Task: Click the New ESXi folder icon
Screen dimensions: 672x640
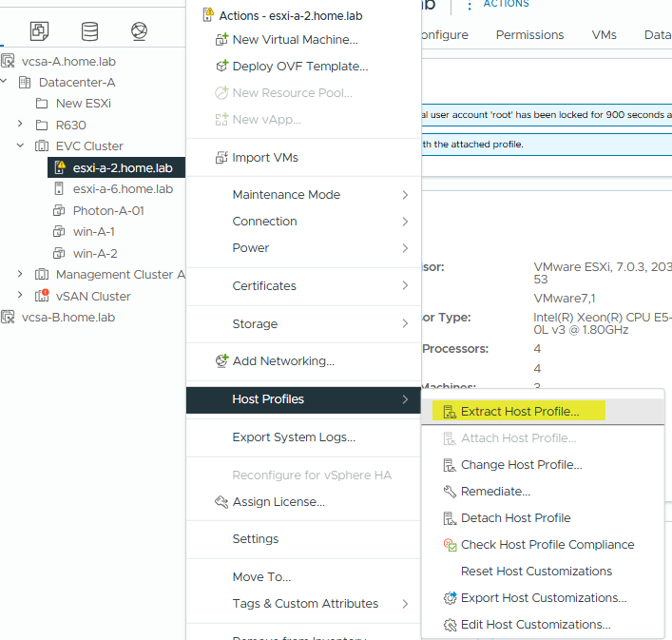Action: (x=42, y=104)
